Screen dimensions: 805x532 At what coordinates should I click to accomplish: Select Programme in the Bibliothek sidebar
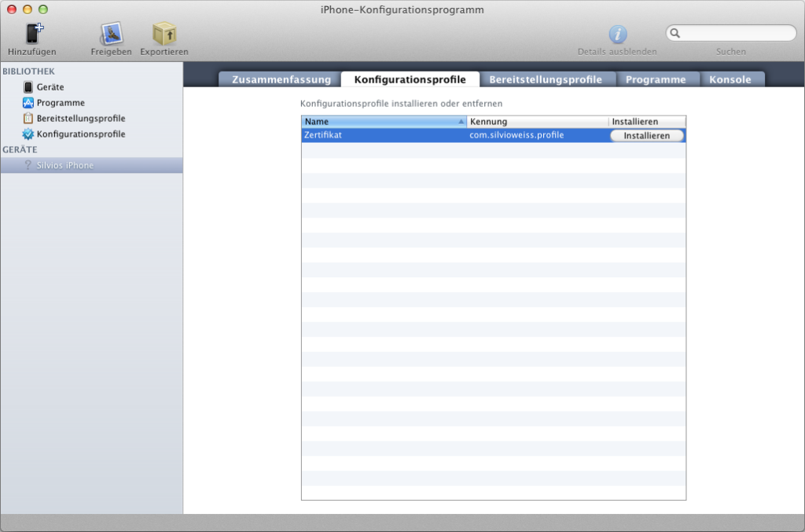click(x=61, y=103)
